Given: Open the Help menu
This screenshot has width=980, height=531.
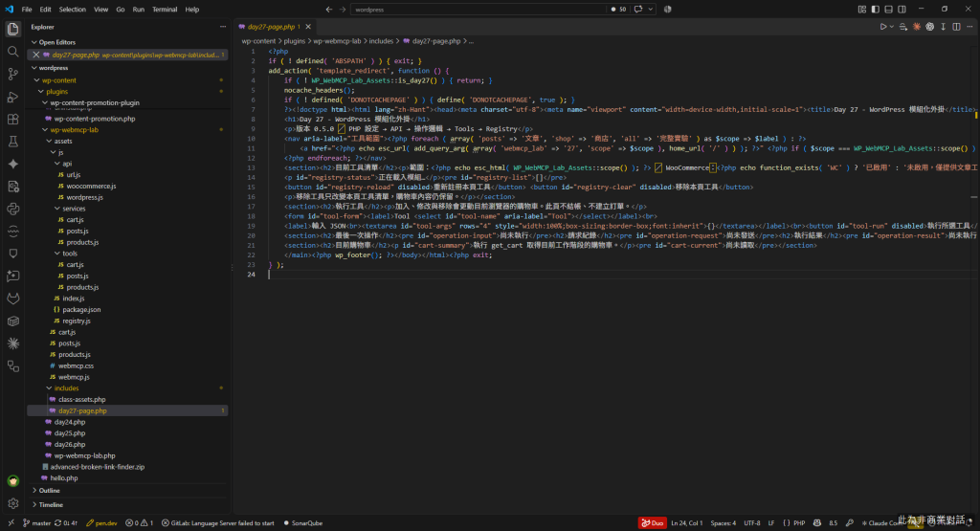Looking at the screenshot, I should point(191,10).
